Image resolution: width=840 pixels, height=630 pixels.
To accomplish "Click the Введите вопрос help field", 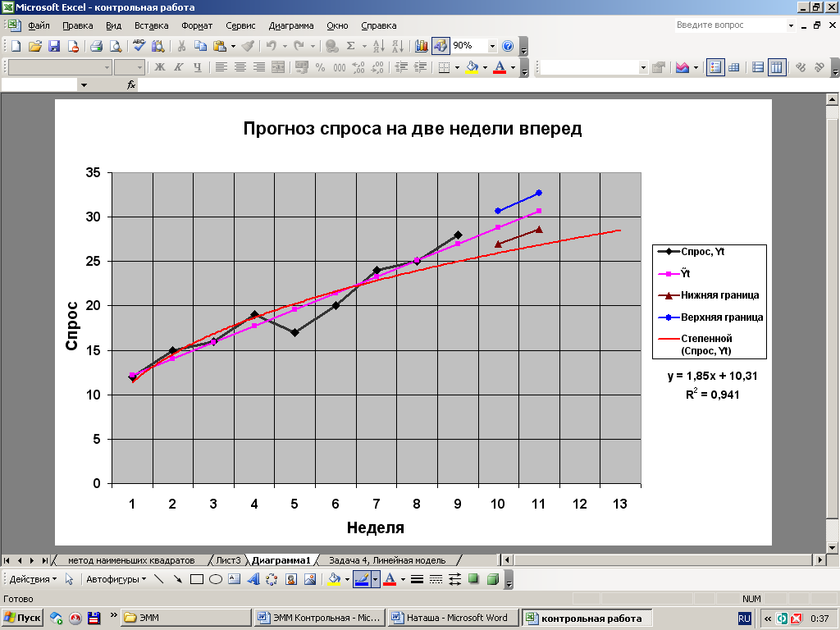I will [x=730, y=25].
